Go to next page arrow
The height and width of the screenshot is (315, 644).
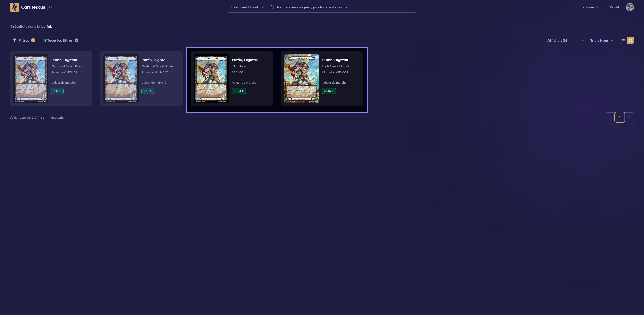[x=629, y=117]
